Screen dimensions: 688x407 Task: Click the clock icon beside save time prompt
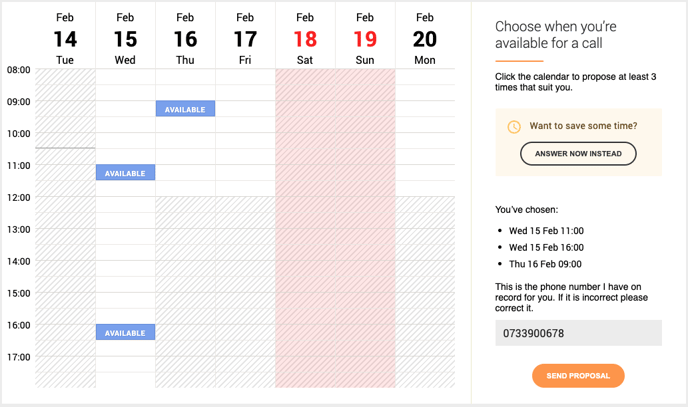click(514, 127)
